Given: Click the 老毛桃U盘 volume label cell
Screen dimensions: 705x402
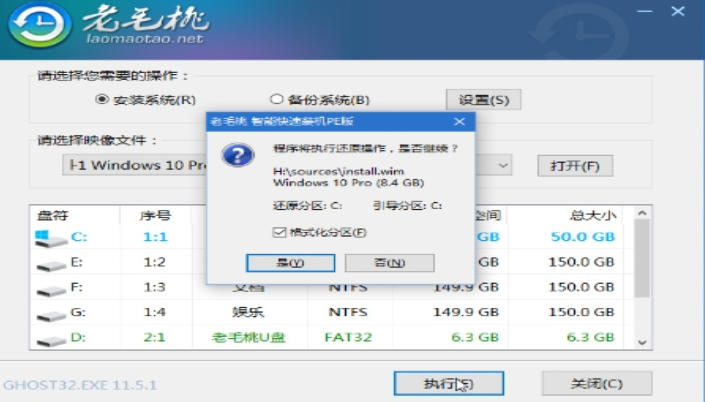Looking at the screenshot, I should click(249, 337).
